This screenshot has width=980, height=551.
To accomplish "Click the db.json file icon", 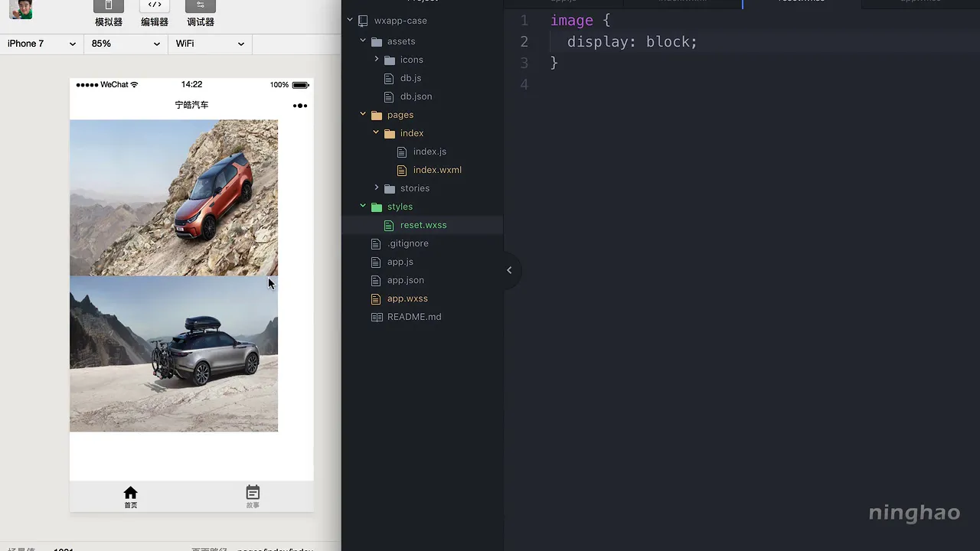I will 388,96.
